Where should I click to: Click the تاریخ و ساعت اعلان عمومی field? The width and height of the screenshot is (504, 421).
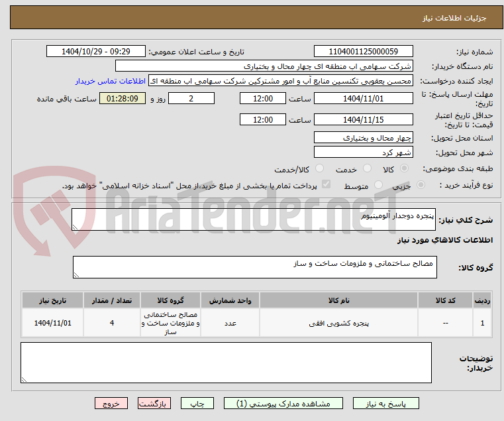tap(96, 52)
